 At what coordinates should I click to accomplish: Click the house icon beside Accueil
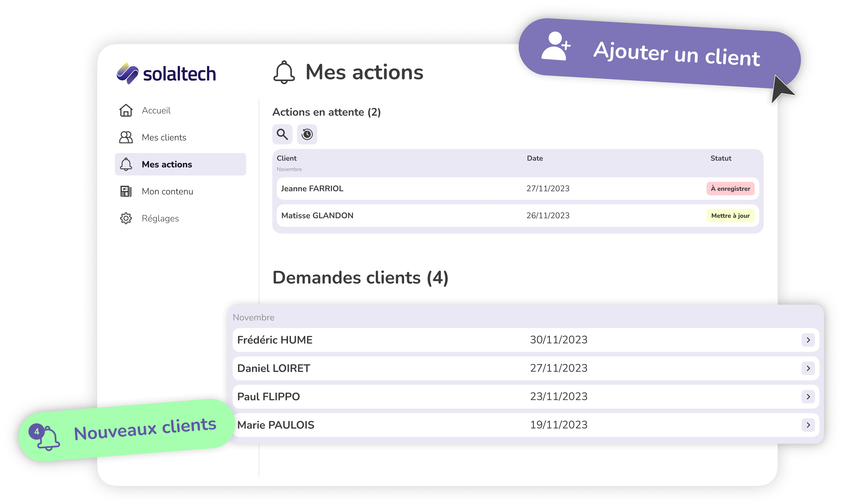coord(126,110)
